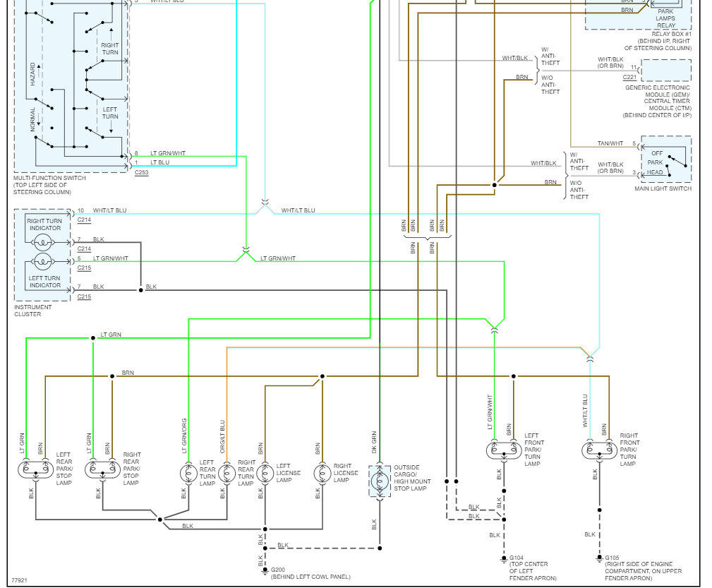Select the left rear turn lamp bulb symbol
The width and height of the screenshot is (712, 588).
pyautogui.click(x=188, y=474)
